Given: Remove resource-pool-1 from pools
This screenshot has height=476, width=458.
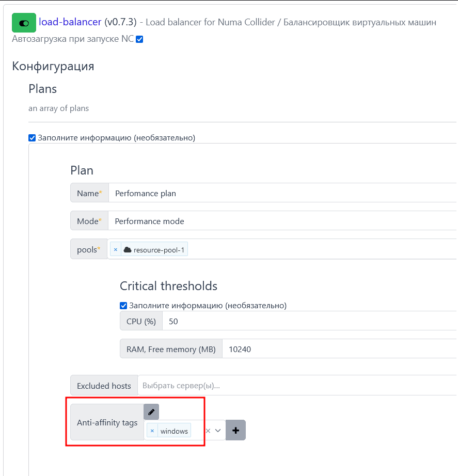Looking at the screenshot, I should click(x=116, y=249).
